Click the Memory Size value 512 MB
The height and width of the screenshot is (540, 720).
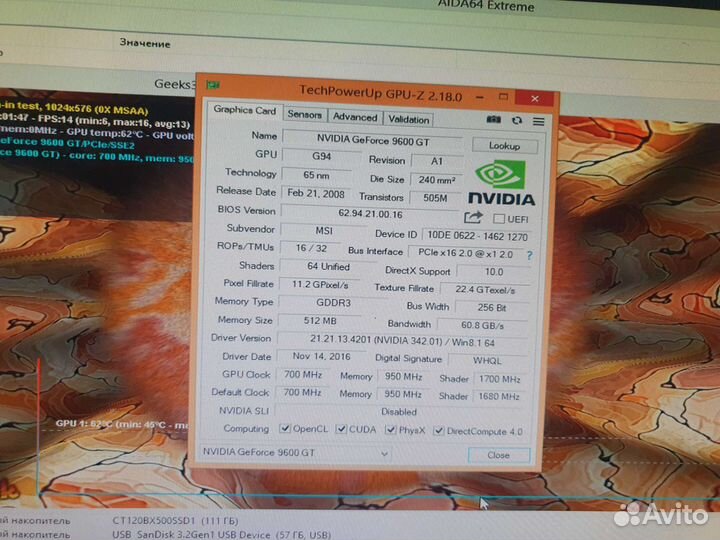(x=320, y=321)
